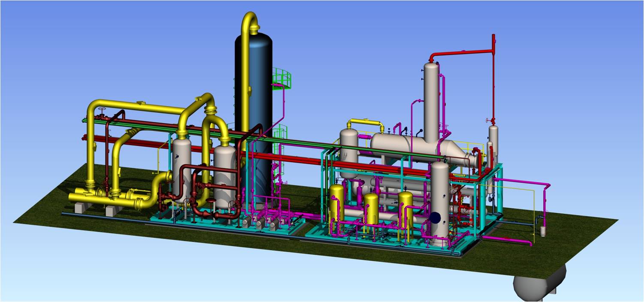Click the tall red vertical vent pipe
The width and height of the screenshot is (644, 302).
494,77
